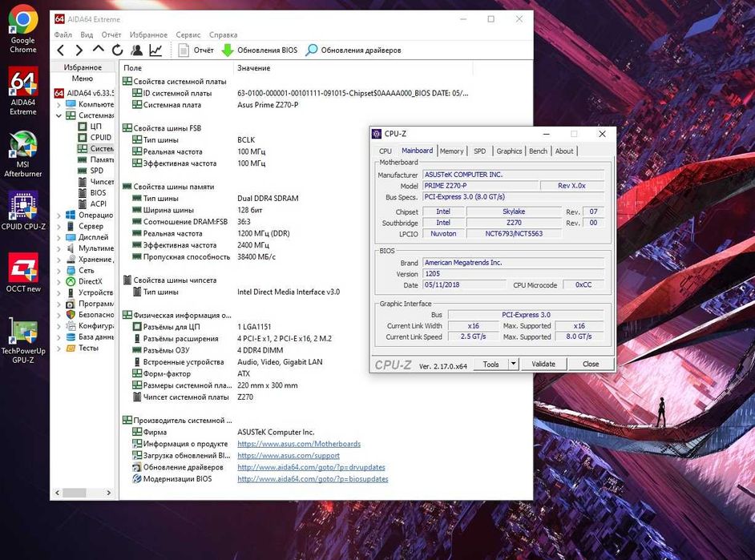Open OCCT new desktop shortcut

click(23, 272)
